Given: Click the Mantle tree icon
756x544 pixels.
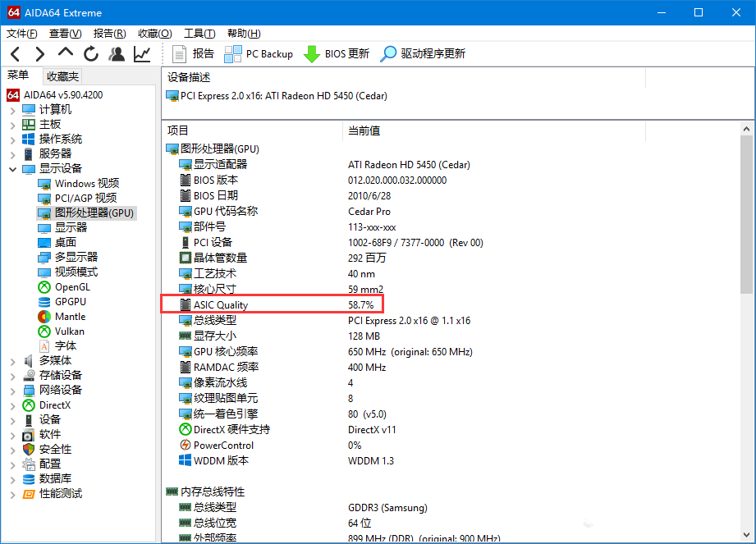Looking at the screenshot, I should (44, 317).
